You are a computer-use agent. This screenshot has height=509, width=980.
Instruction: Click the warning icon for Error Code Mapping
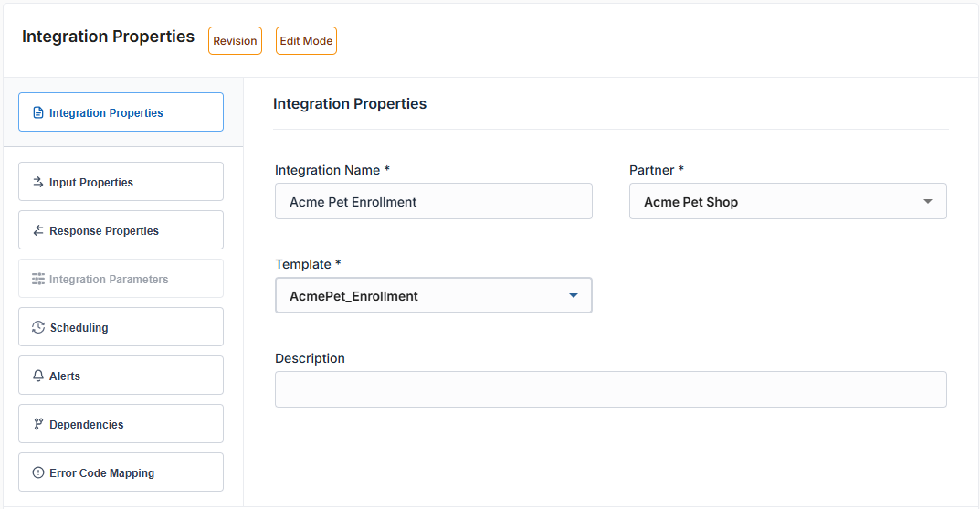tap(38, 473)
